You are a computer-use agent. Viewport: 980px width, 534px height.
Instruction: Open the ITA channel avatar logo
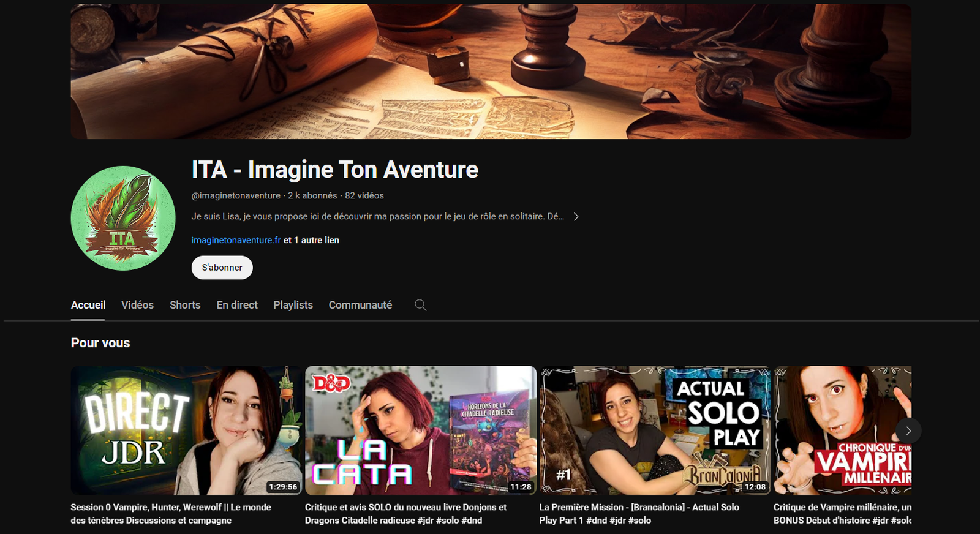coord(123,218)
